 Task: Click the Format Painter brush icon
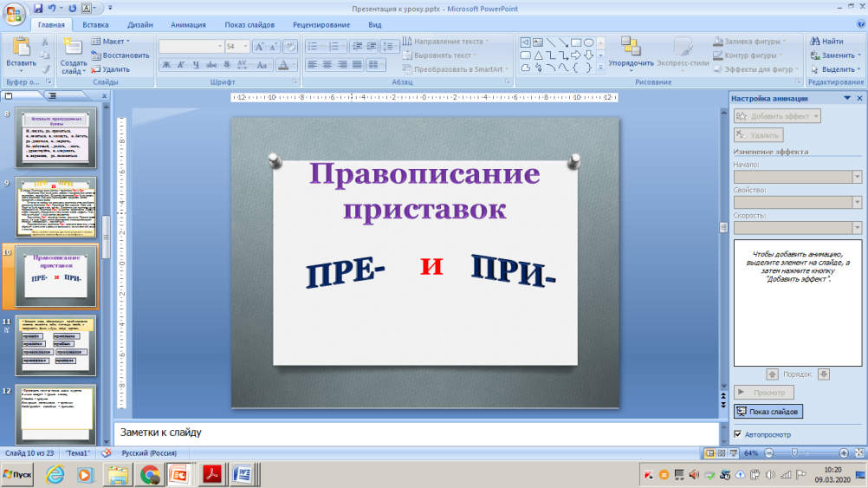45,69
